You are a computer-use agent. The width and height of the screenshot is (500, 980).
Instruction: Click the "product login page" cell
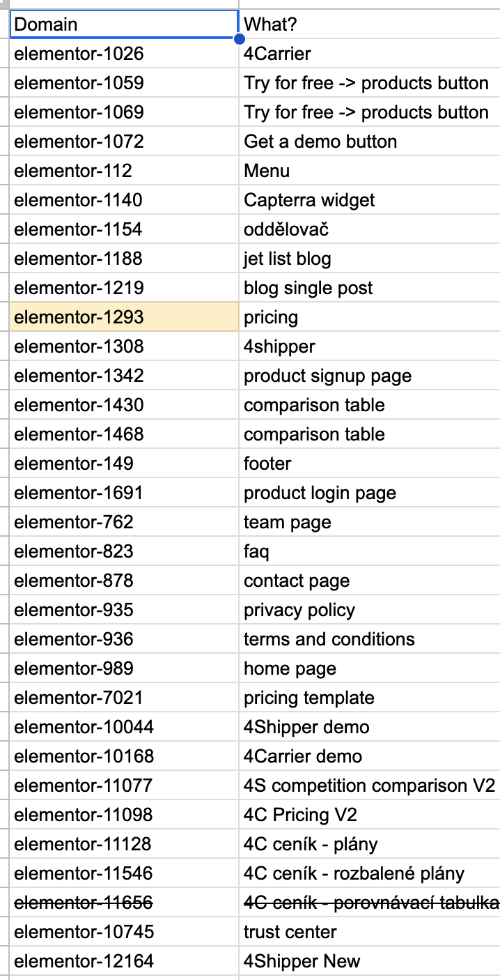pos(369,493)
